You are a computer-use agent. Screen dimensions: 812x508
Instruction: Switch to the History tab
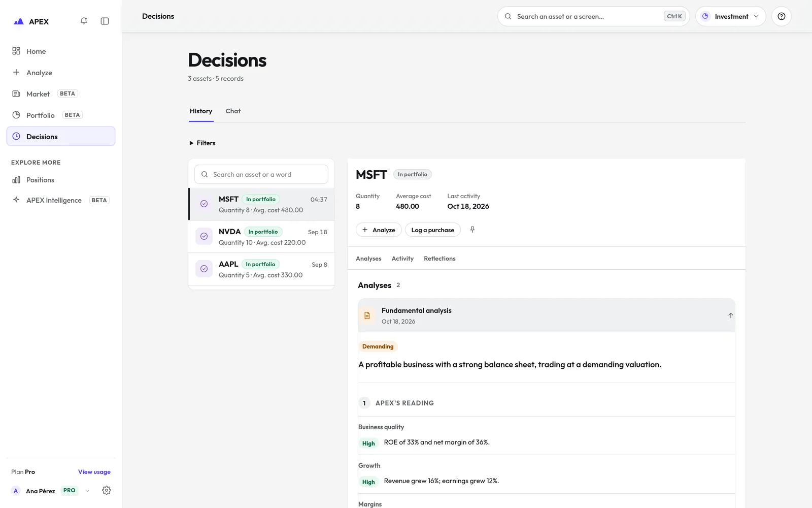[201, 111]
